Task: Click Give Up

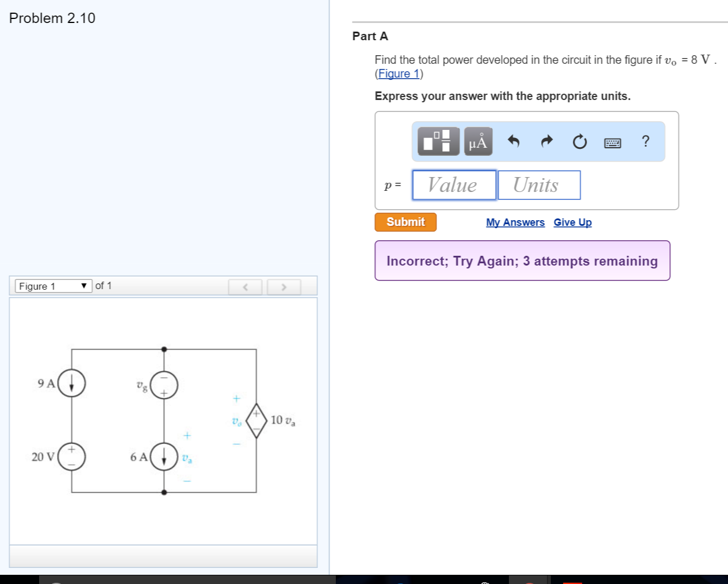Action: [572, 222]
